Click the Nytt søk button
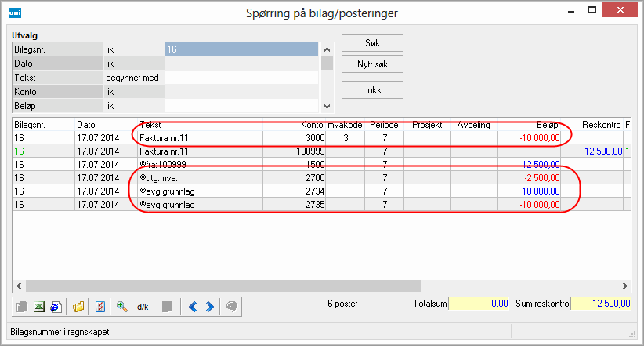 point(372,63)
